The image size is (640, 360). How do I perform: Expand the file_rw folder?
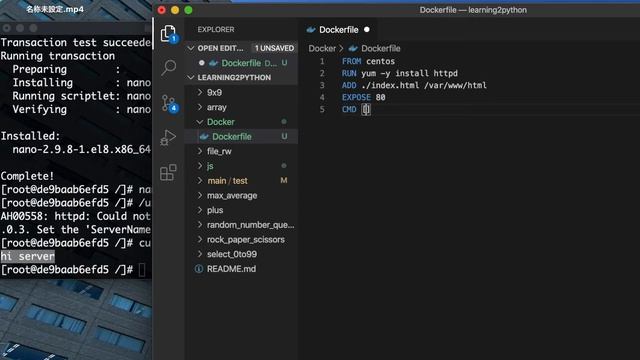(x=200, y=151)
